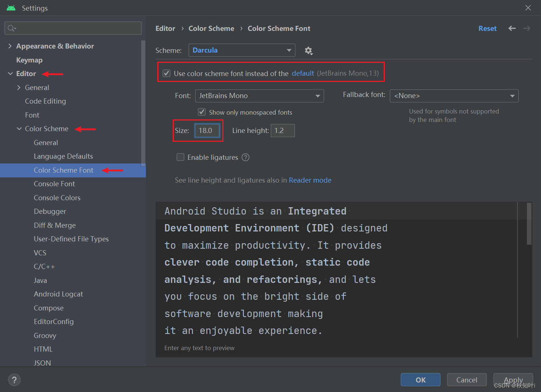Open the Reader mode link
The image size is (541, 392).
[x=310, y=180]
